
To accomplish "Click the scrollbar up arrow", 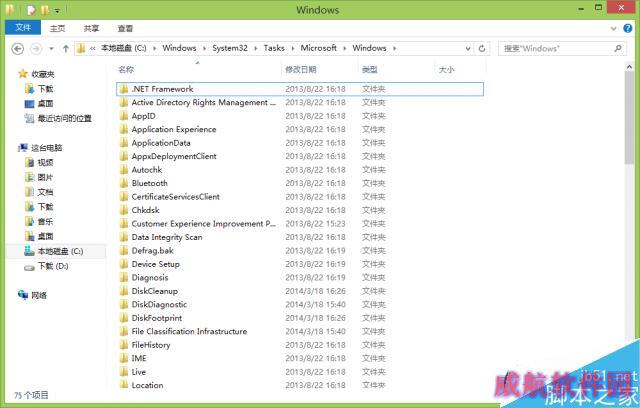I will pos(629,67).
